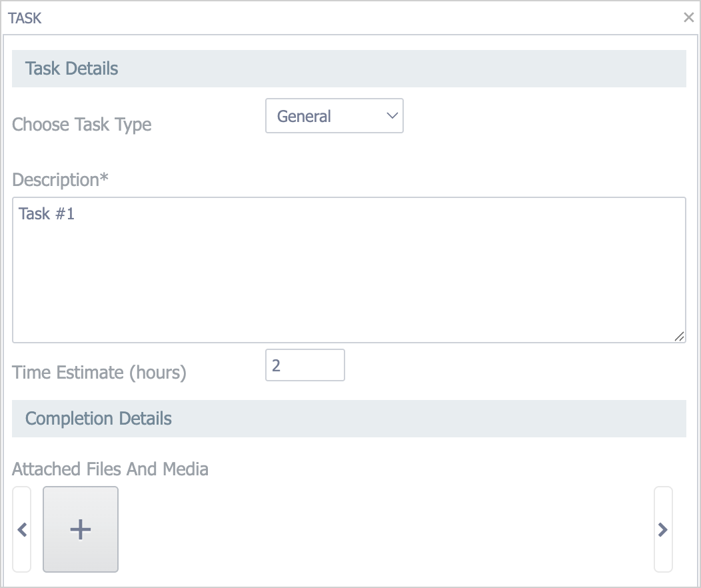Click the "Attached Files And Media" label
This screenshot has width=701, height=588.
pyautogui.click(x=110, y=469)
